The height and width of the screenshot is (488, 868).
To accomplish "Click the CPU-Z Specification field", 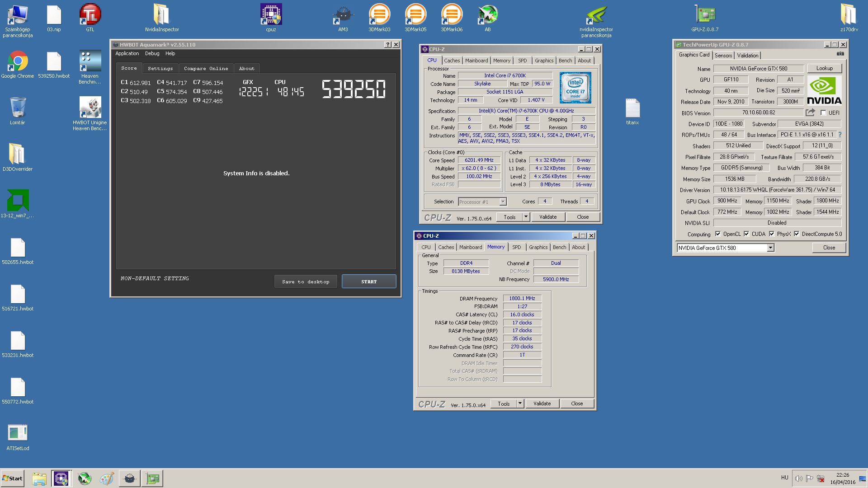I will point(526,111).
